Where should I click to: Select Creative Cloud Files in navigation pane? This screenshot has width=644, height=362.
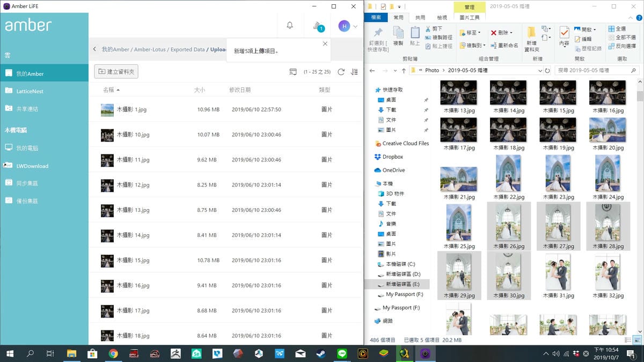(401, 143)
